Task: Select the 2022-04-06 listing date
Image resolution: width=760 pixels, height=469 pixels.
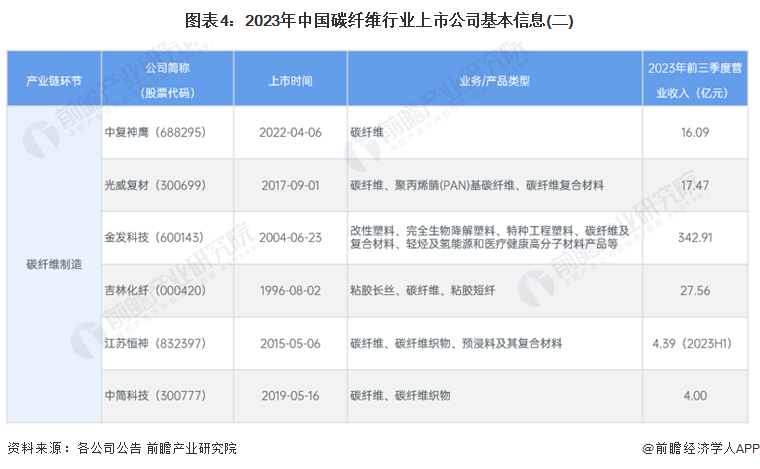Action: [290, 132]
